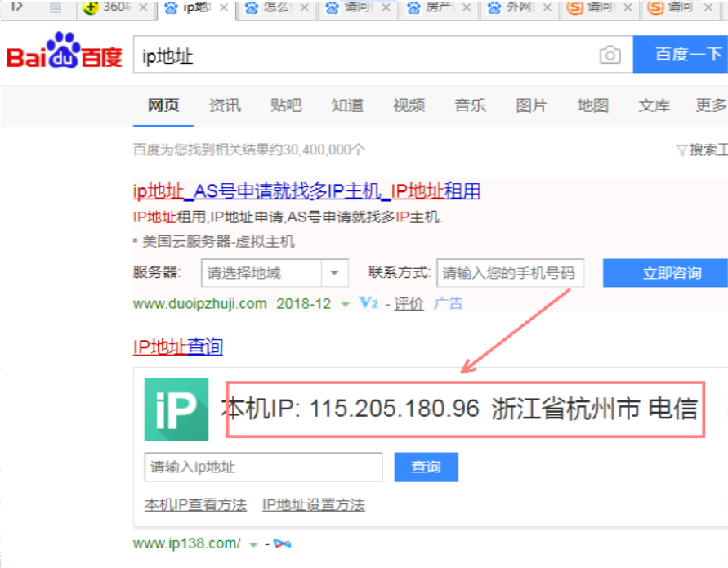Select the 视频 search category
Image resolution: width=728 pixels, height=568 pixels.
pyautogui.click(x=409, y=105)
